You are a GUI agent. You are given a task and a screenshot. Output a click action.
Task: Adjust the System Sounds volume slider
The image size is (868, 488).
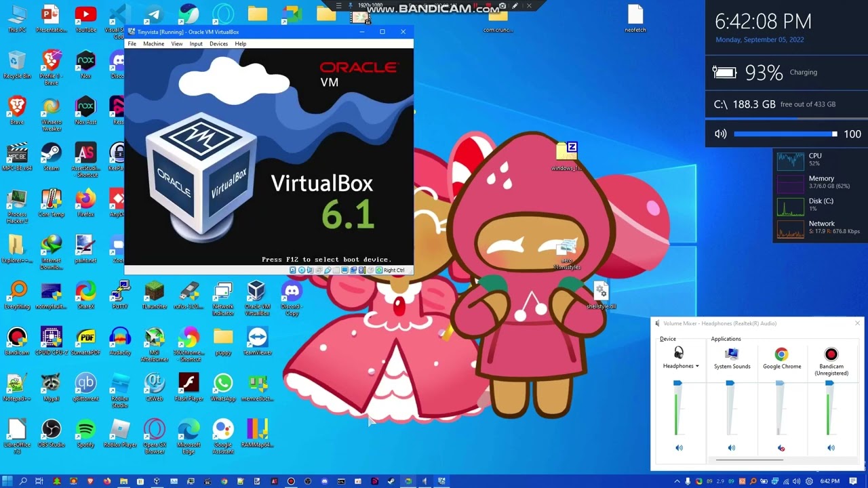pyautogui.click(x=730, y=384)
